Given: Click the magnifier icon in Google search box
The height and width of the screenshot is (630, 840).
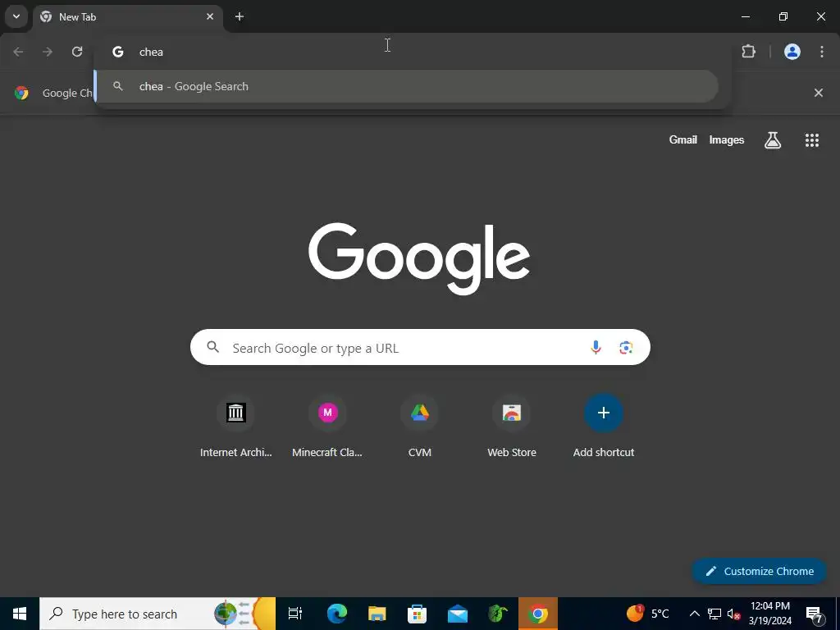Looking at the screenshot, I should tap(213, 347).
